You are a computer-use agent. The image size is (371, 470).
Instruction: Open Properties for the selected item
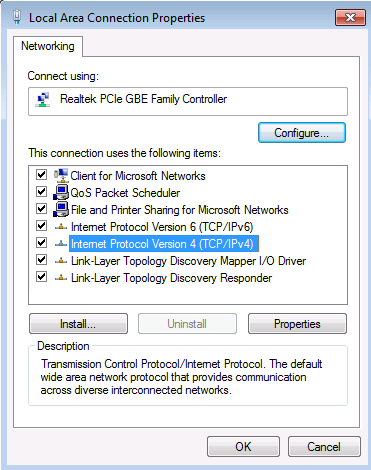point(297,324)
